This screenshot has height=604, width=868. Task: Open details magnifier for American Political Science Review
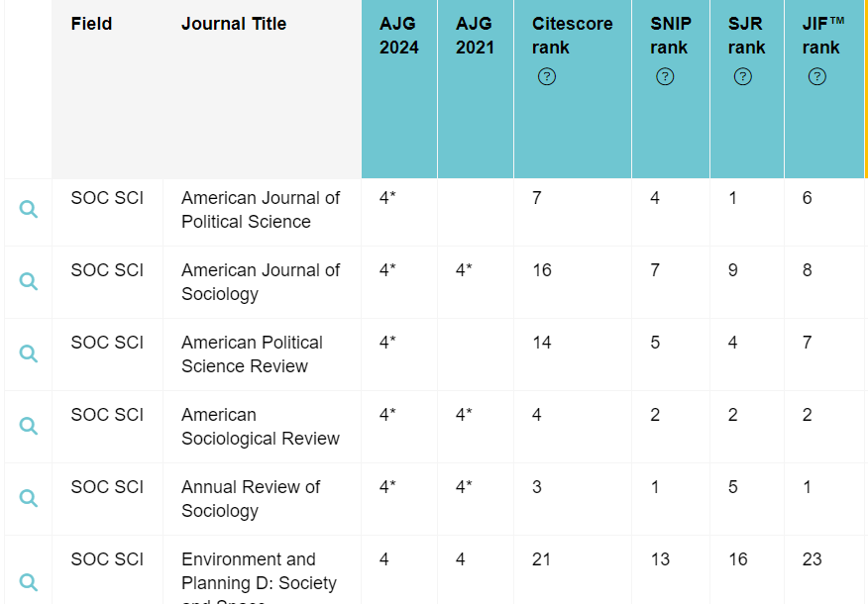[x=29, y=353]
